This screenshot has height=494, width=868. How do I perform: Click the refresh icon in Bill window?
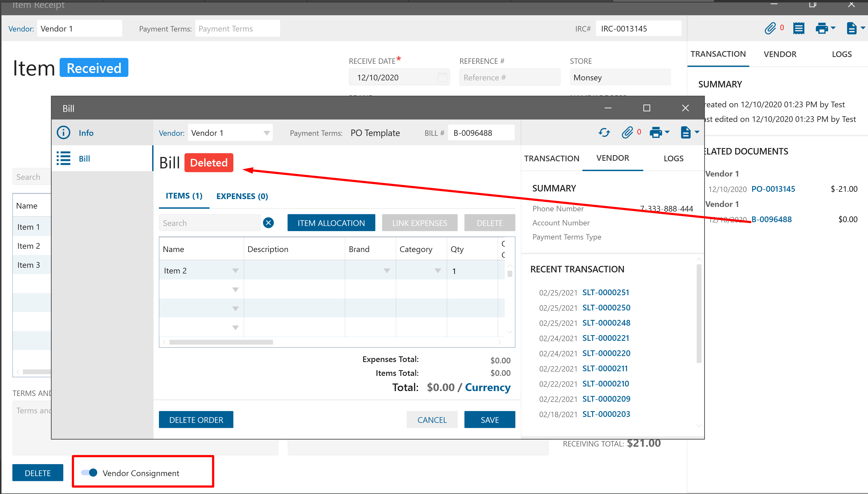[x=604, y=132]
